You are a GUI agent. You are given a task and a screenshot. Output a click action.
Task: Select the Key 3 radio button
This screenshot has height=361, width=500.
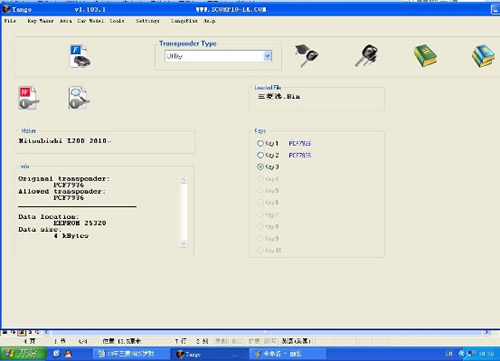pos(260,167)
